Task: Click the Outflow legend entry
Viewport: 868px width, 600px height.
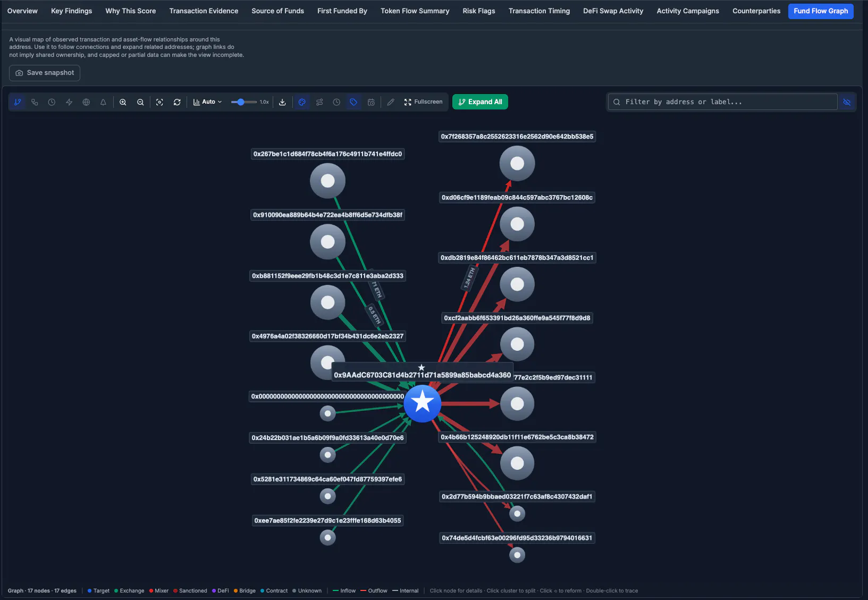Action: pos(374,590)
